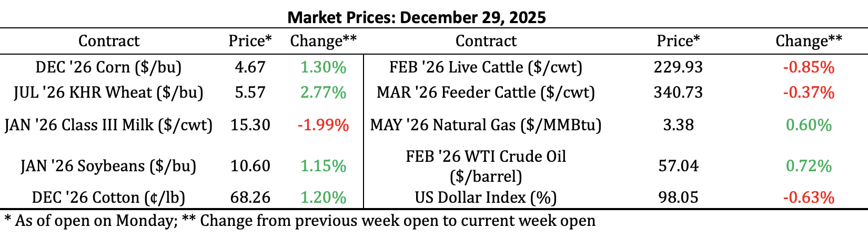This screenshot has width=868, height=249.
Task: Click the MAY '26 Natural Gas contract
Action: coord(486,125)
